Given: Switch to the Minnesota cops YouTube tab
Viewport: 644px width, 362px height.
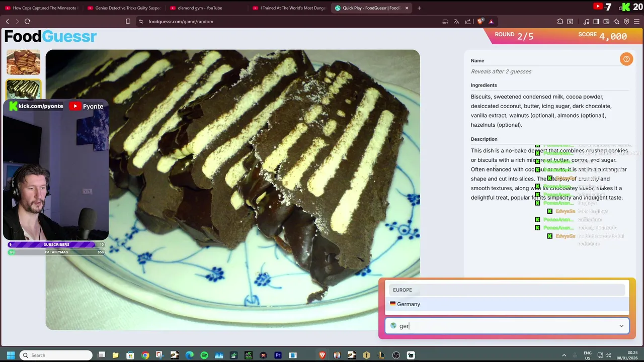Looking at the screenshot, I should (41, 8).
